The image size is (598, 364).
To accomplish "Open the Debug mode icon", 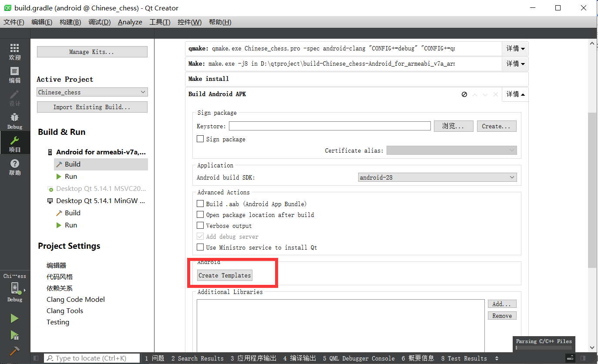I will 14,117.
